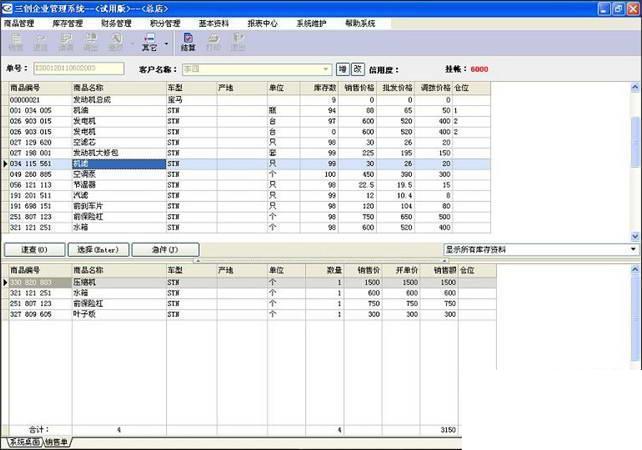This screenshot has height=450, width=642.
Task: Select the 叶子板 sales order row
Action: (252, 314)
